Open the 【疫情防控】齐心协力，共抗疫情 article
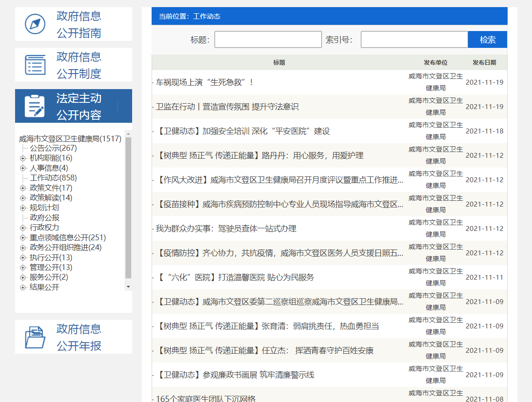This screenshot has height=402, width=532. click(x=280, y=253)
